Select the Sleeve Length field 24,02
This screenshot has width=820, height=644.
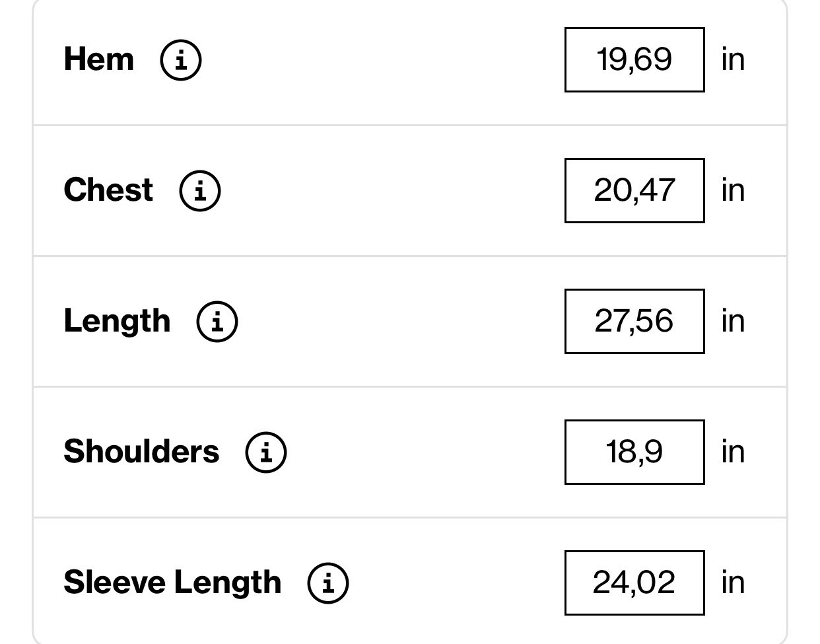pyautogui.click(x=634, y=583)
